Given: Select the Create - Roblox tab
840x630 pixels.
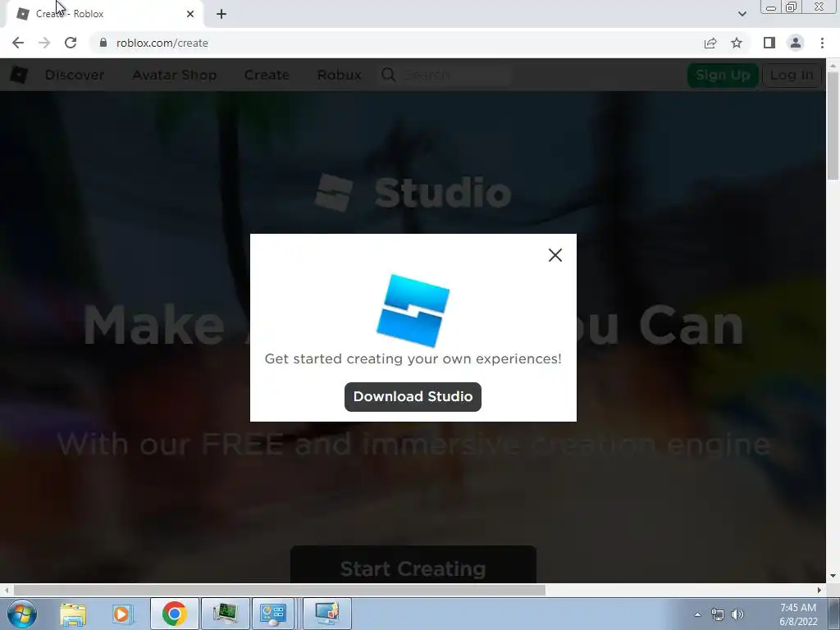Looking at the screenshot, I should click(105, 14).
